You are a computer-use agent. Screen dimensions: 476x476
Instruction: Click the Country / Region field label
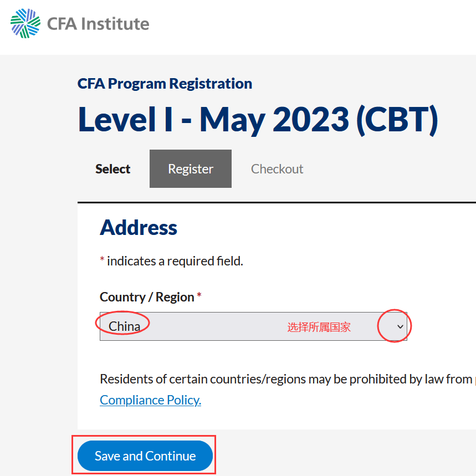tap(147, 297)
